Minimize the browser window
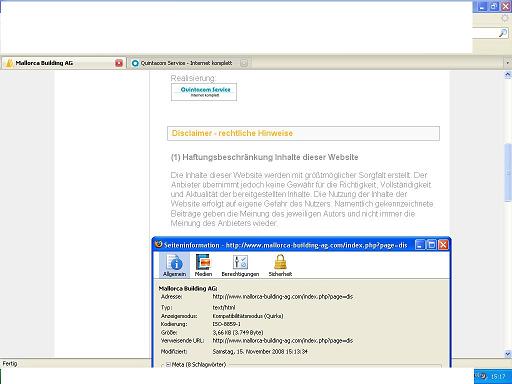The image size is (512, 384). pos(482,7)
